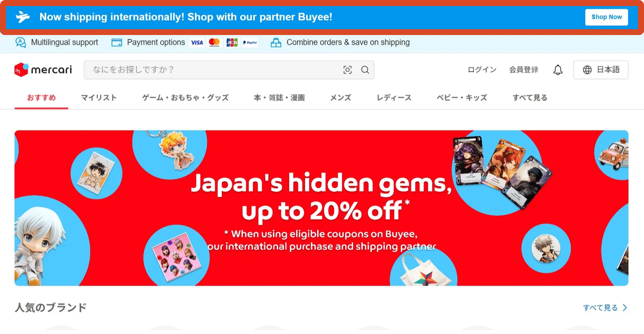Click the Shop Now button

click(x=607, y=17)
